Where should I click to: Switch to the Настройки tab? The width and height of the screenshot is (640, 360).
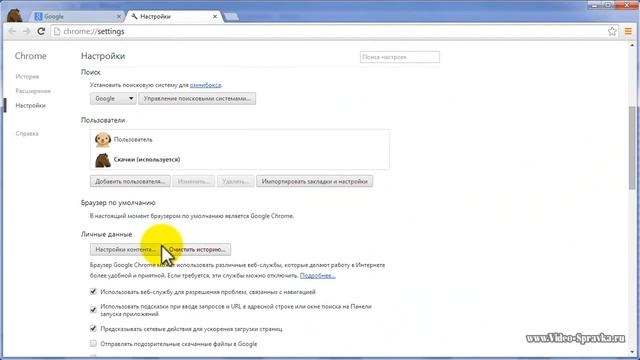pos(174,16)
